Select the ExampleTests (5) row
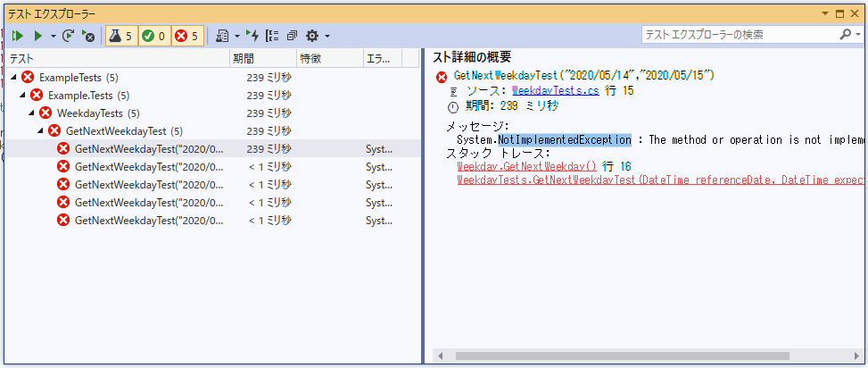Screen dimensions: 868x368 point(213,77)
